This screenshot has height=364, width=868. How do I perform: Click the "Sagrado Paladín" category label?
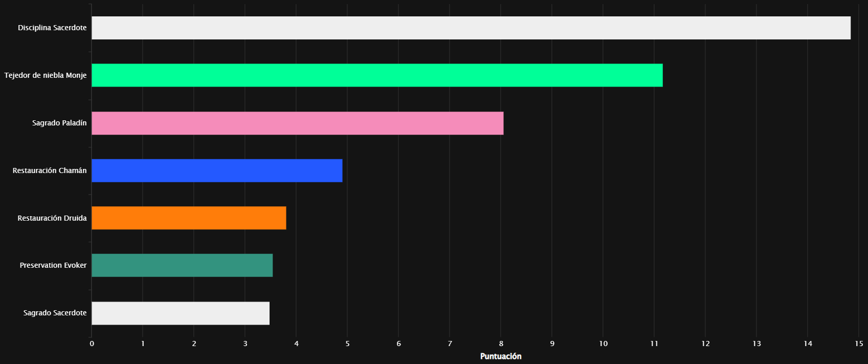coord(59,123)
